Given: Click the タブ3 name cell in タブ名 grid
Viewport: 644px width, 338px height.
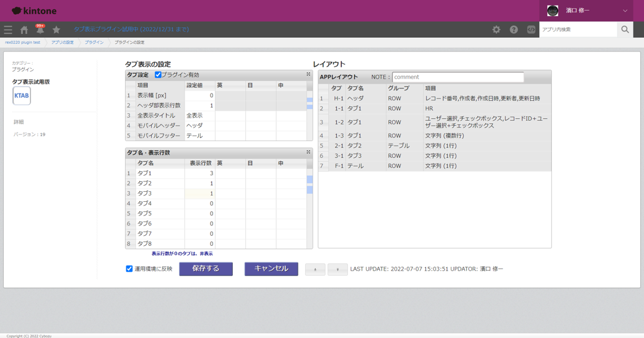Looking at the screenshot, I should tap(160, 193).
